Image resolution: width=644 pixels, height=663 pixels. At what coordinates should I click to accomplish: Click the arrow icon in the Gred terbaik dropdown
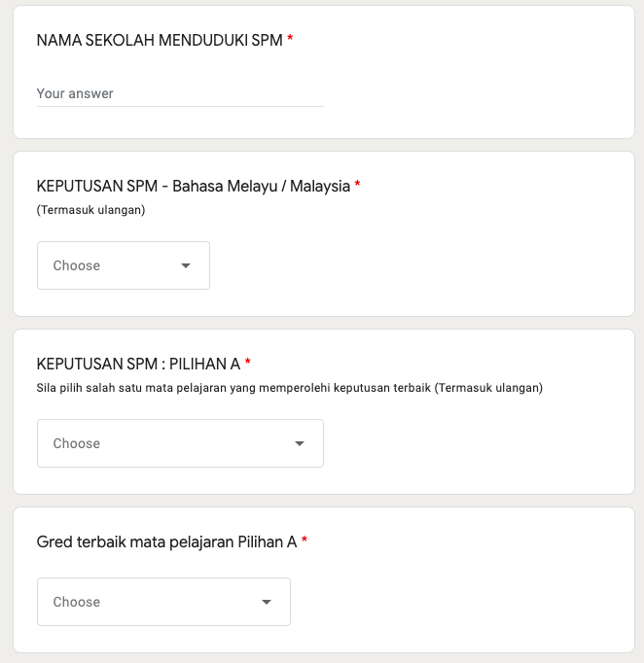pos(267,602)
